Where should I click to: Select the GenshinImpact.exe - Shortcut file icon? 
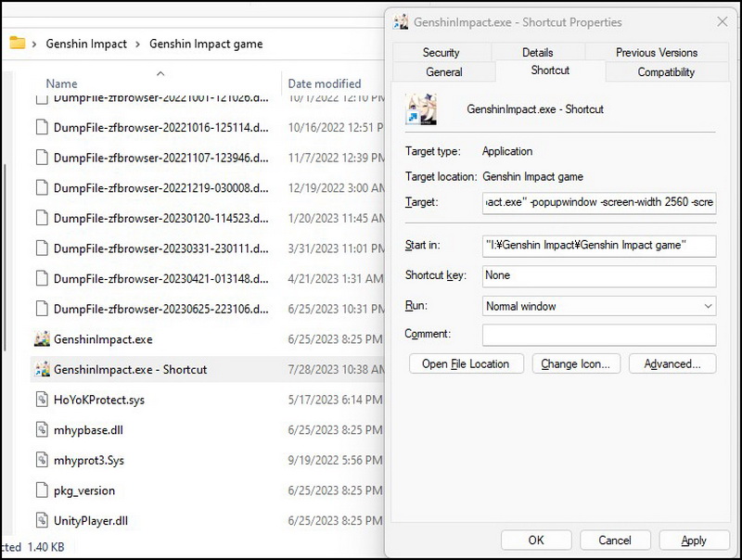pos(42,369)
